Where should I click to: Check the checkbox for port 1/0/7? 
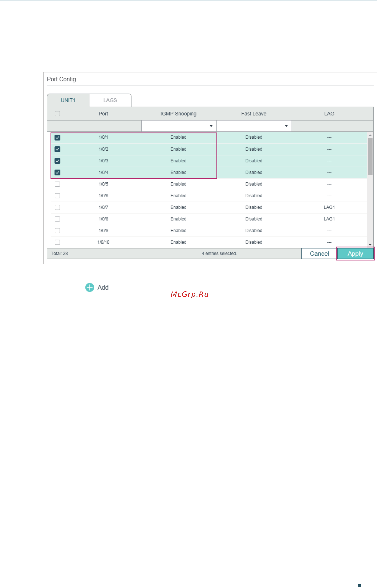pos(57,207)
